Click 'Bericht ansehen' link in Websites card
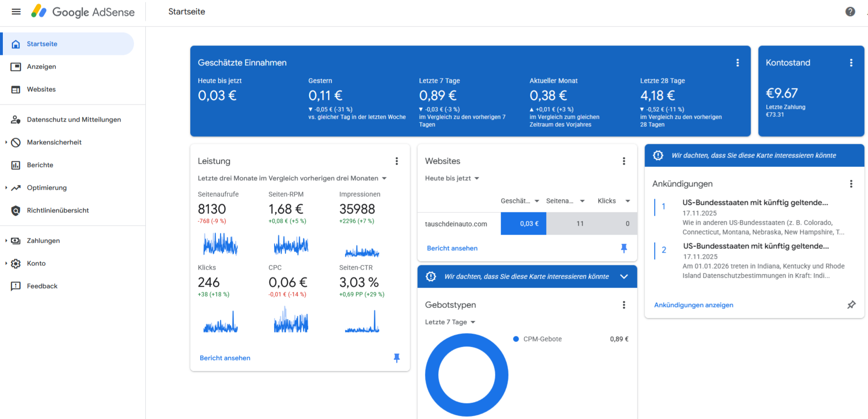868x419 pixels. (452, 248)
